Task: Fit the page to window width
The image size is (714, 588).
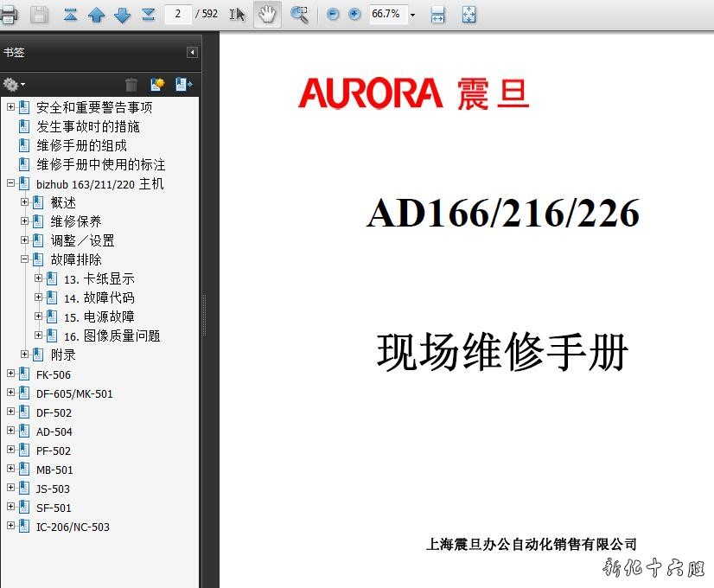Action: click(438, 15)
